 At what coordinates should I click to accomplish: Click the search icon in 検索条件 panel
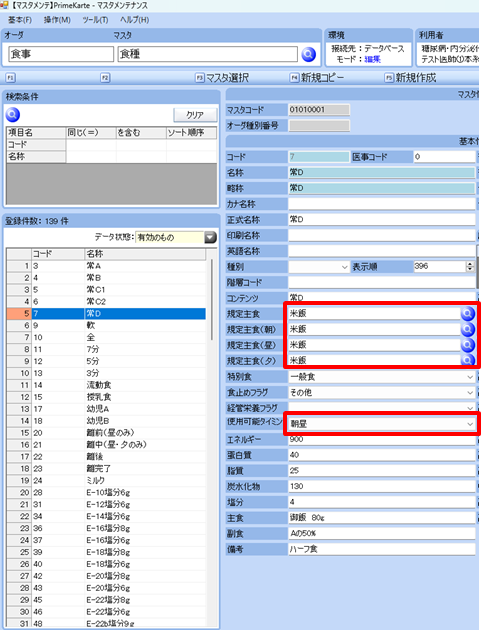pyautogui.click(x=13, y=115)
